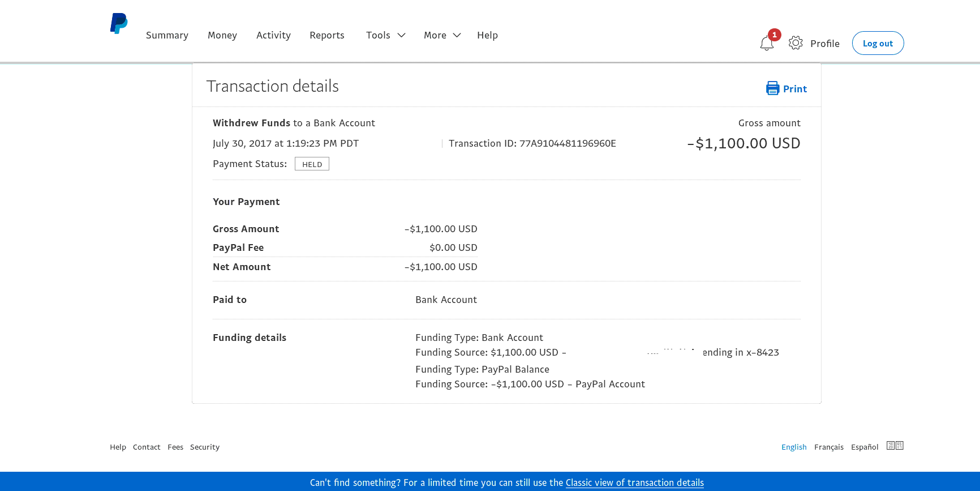Viewport: 980px width, 491px height.
Task: Click the 'Withdrew Funds to a Bank Account' text
Action: (x=294, y=123)
